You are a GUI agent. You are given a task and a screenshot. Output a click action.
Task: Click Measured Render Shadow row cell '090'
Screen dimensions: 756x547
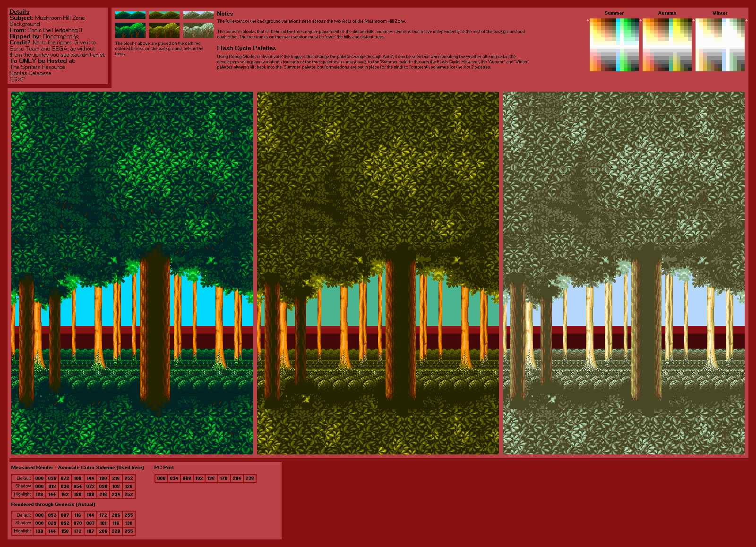[103, 487]
